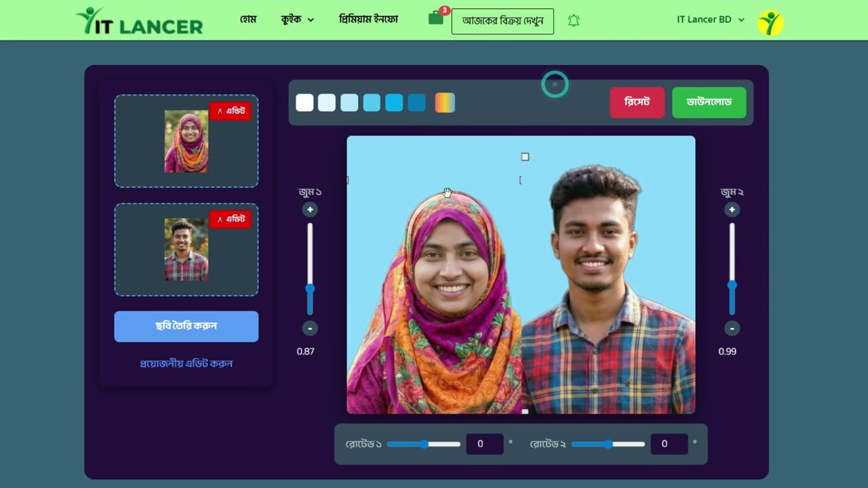The image size is (868, 488).
Task: Select the bright blue fifth swatch
Action: pyautogui.click(x=394, y=102)
